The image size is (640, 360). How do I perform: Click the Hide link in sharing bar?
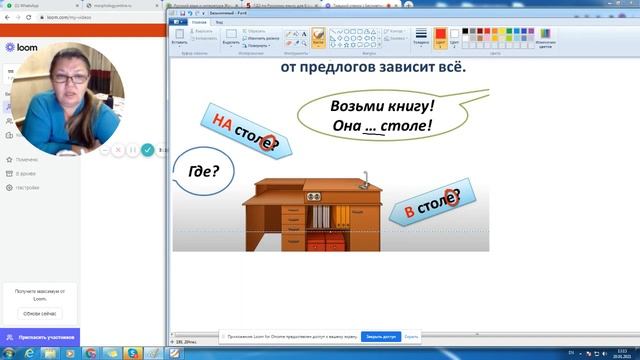tap(411, 337)
